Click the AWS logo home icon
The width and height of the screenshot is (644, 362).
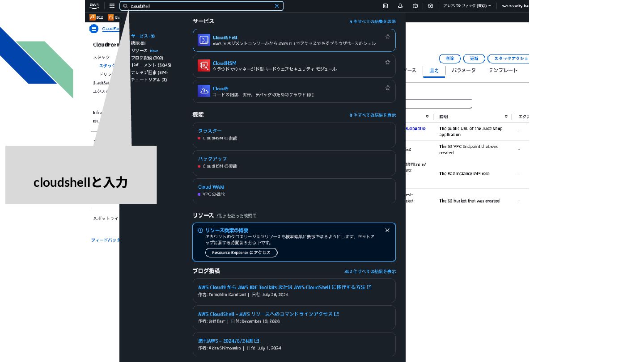[94, 6]
